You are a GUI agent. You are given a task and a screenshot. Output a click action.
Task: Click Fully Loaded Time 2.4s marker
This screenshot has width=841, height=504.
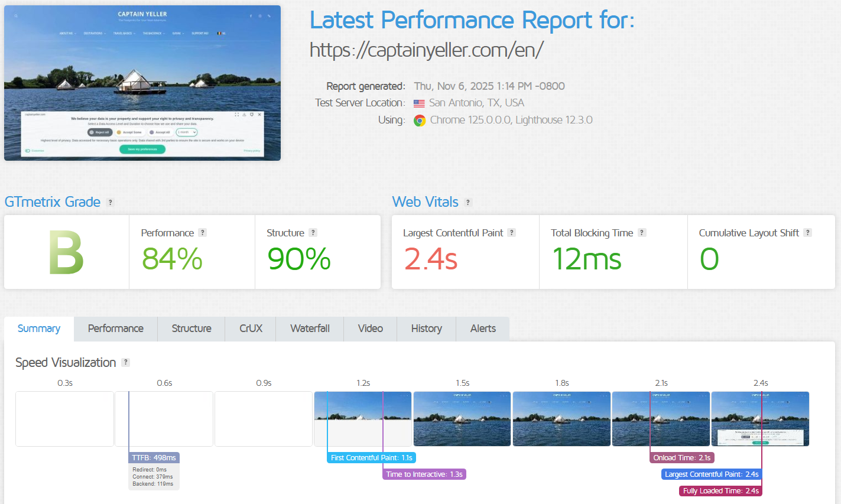721,491
